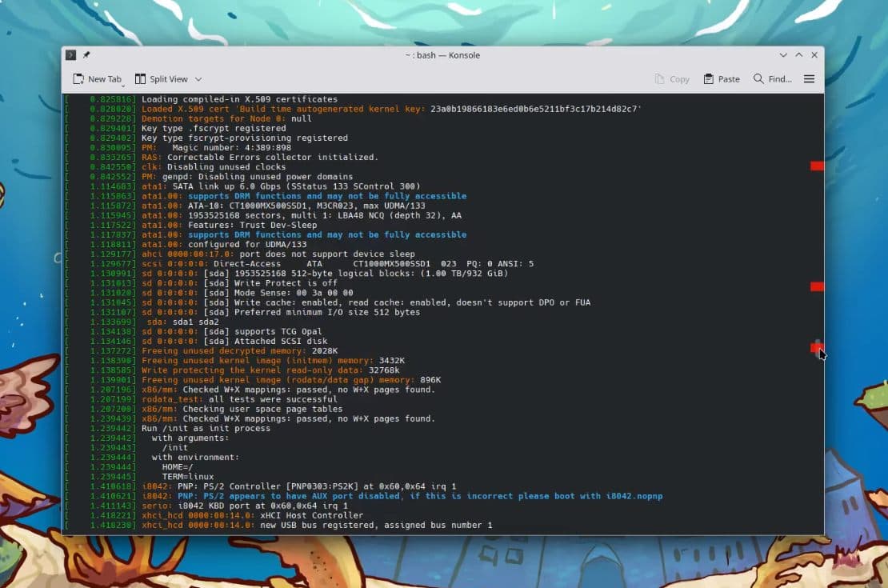This screenshot has height=588, width=888.
Task: Toggle the pin window icon in the title bar
Action: [86, 55]
